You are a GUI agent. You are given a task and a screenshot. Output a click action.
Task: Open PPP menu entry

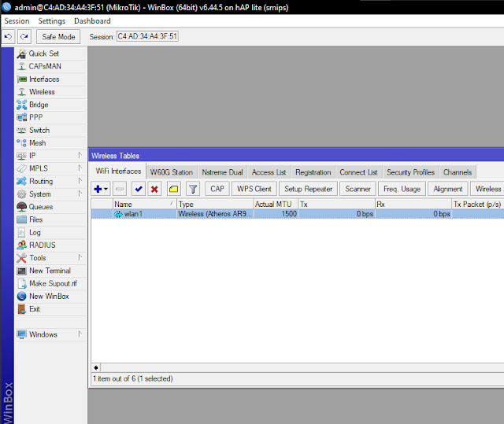pos(50,117)
